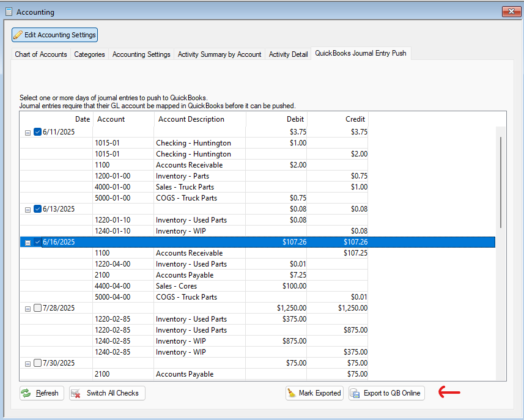The width and height of the screenshot is (524, 420).
Task: Enable the 7/30/2025 journal entry checkbox
Action: click(x=38, y=363)
